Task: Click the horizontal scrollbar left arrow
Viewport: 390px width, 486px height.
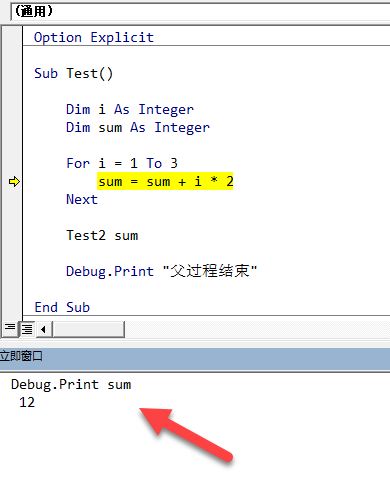Action: coord(43,329)
